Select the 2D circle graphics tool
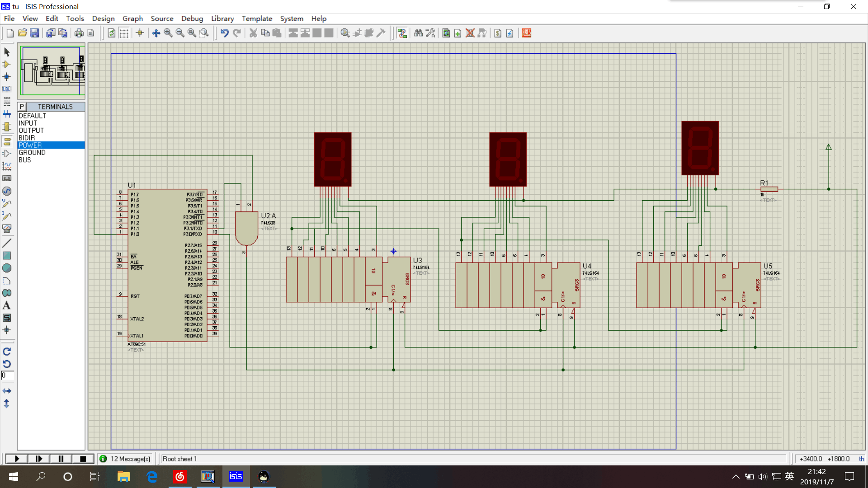This screenshot has height=488, width=868. pyautogui.click(x=7, y=268)
